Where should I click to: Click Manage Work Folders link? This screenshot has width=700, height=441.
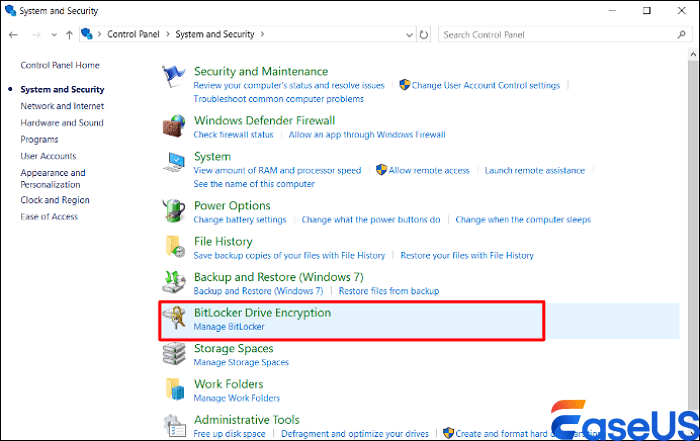[x=237, y=398]
